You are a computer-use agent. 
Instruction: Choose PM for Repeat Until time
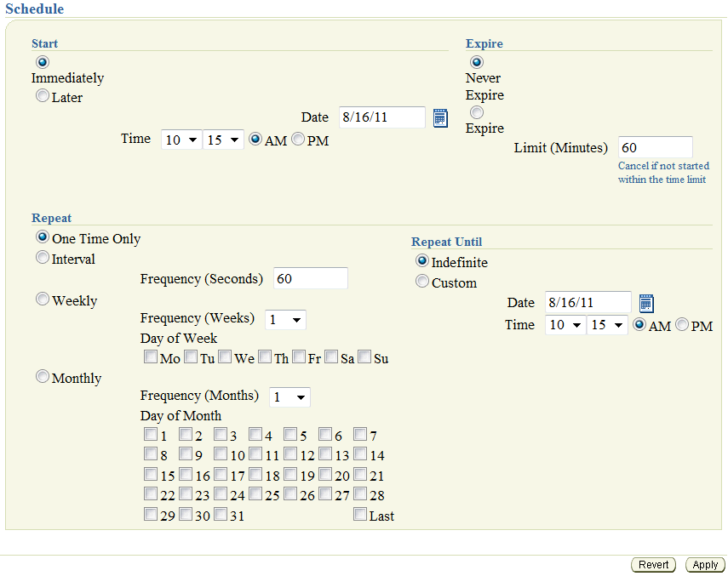(681, 324)
